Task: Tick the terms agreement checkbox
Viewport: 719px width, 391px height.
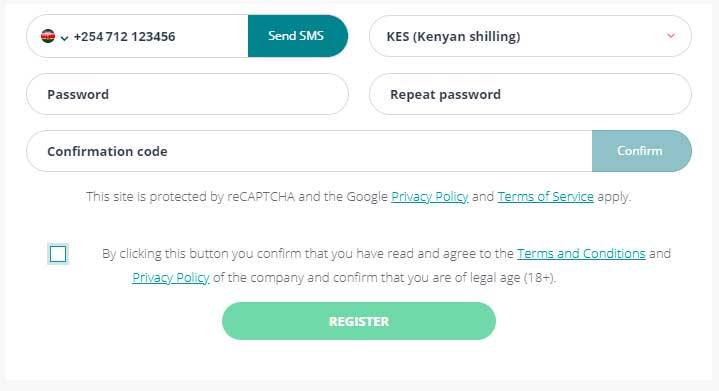Action: pos(58,254)
